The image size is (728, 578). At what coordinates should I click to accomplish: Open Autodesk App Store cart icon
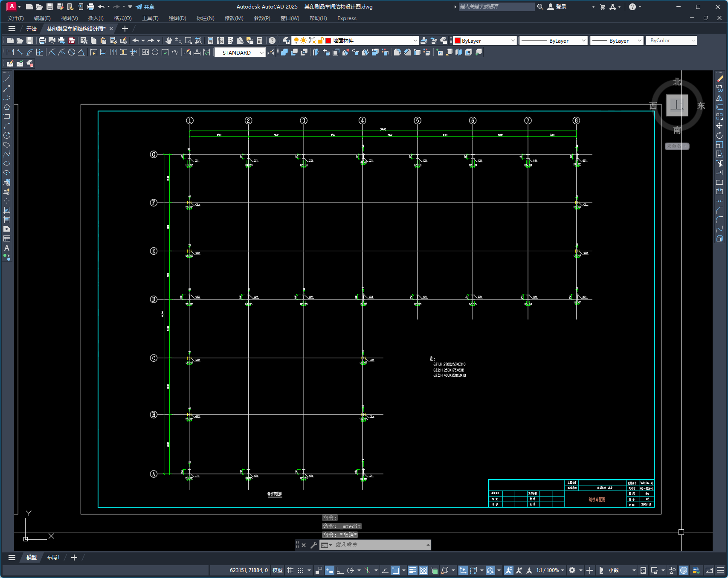(602, 7)
